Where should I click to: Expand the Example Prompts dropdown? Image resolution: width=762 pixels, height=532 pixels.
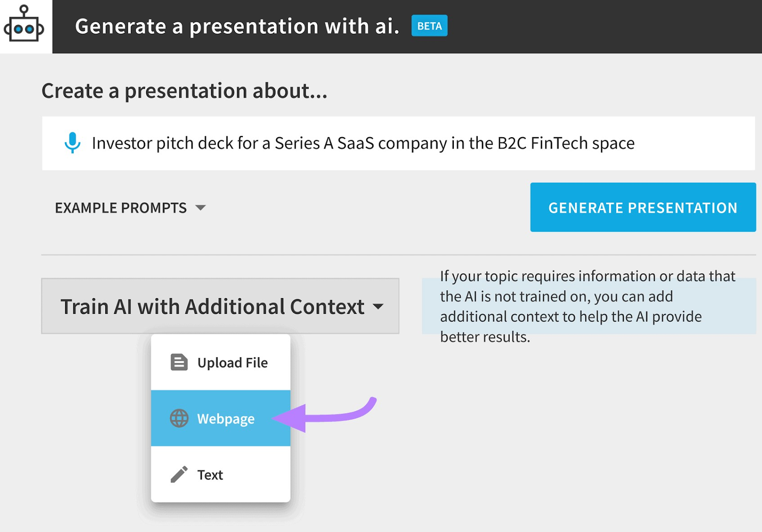tap(121, 208)
